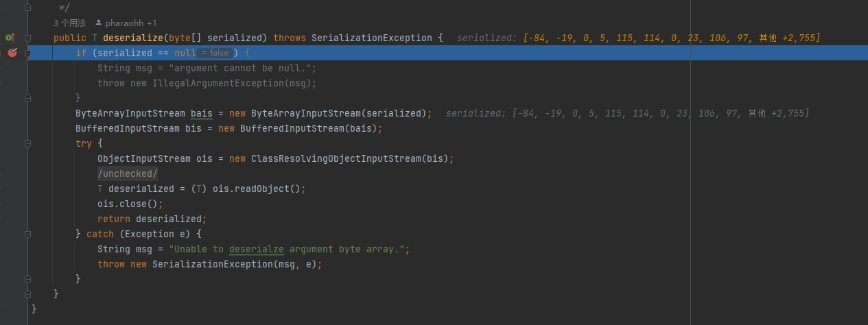Open the "3 个用法" usages hint
Screen dimensions: 868x325
(x=69, y=23)
